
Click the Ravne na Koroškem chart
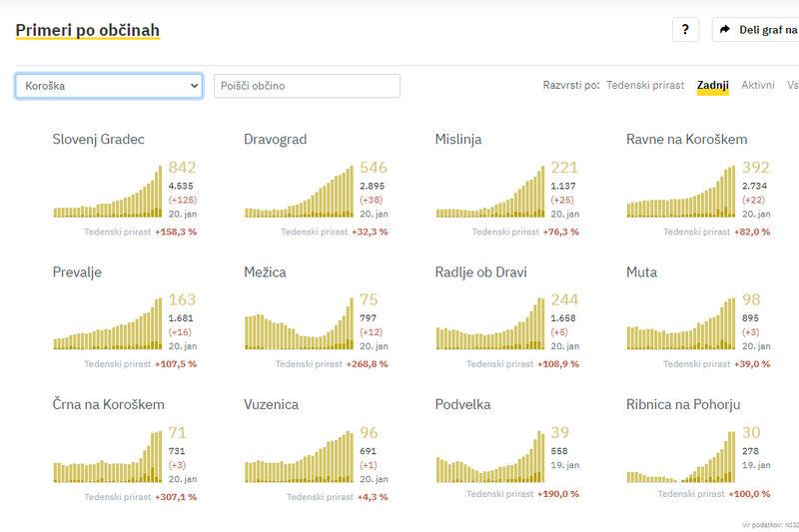tap(681, 191)
